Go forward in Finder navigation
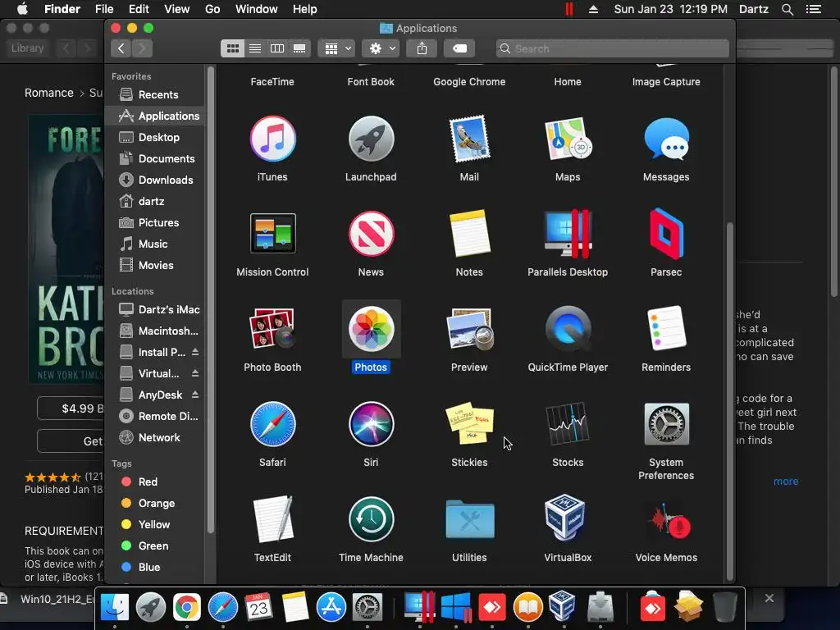Screen dimensions: 840x630 click(142, 48)
